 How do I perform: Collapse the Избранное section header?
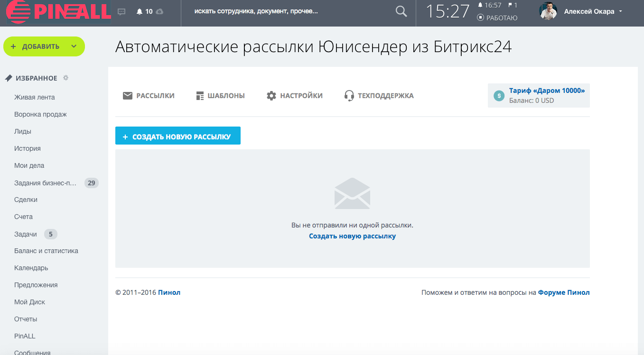[x=37, y=78]
